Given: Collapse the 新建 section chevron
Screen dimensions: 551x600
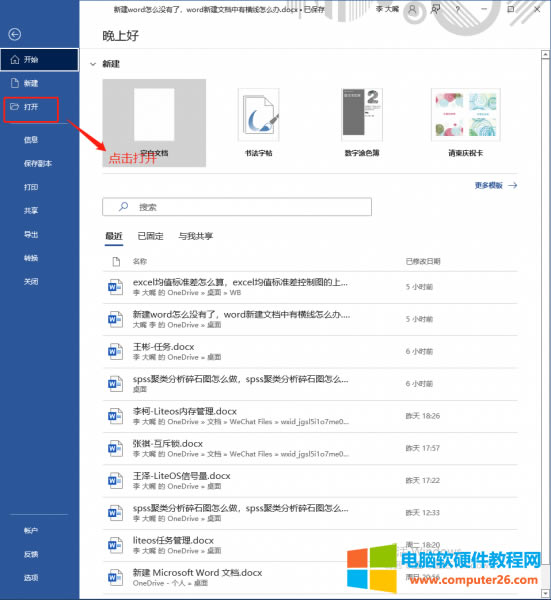Looking at the screenshot, I should (93, 64).
